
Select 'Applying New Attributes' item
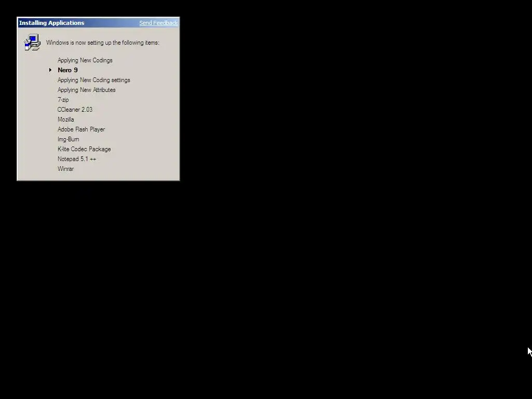pos(87,90)
